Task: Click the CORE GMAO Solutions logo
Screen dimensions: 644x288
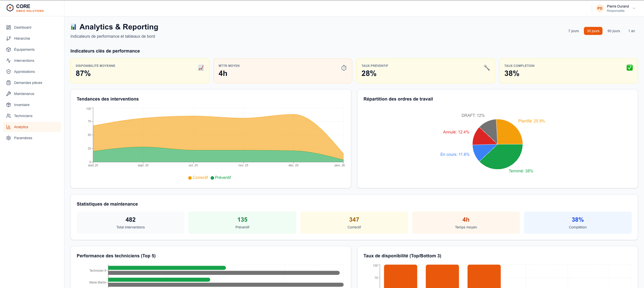Action: pos(25,8)
